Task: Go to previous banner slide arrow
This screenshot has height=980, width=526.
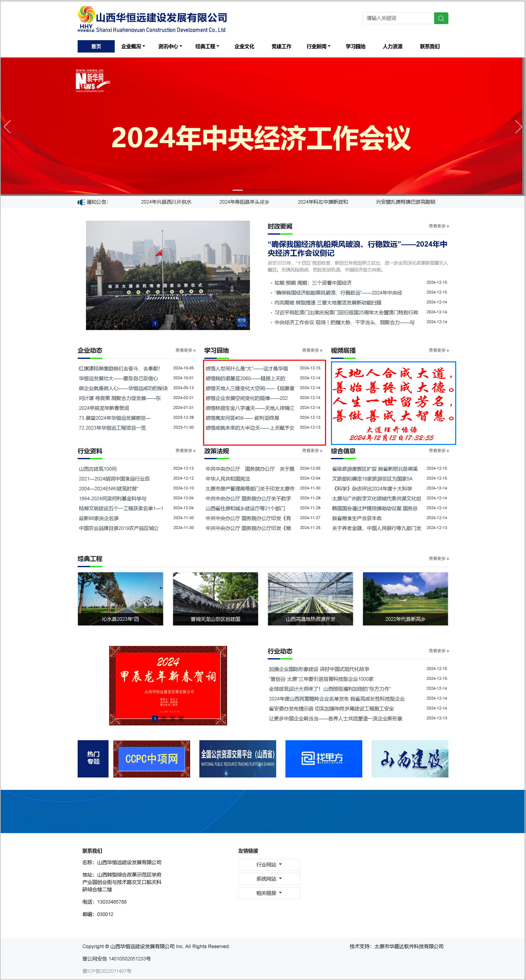Action: point(7,127)
